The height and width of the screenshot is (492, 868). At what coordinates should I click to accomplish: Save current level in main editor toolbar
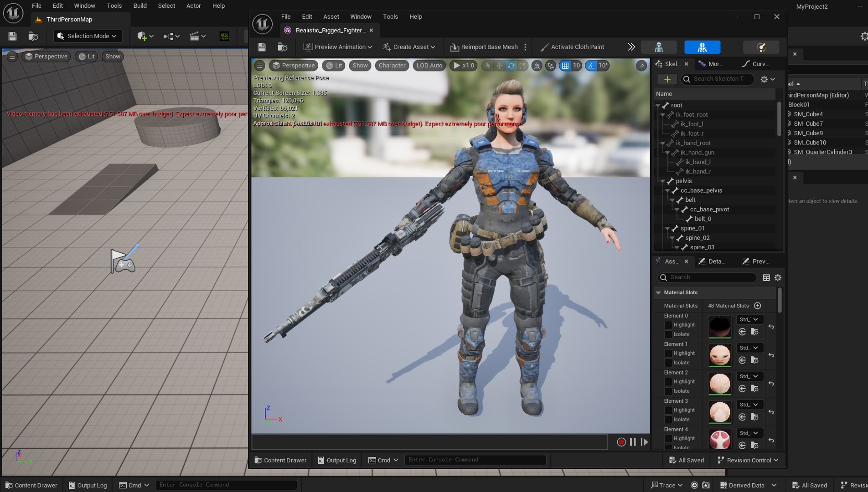(12, 36)
